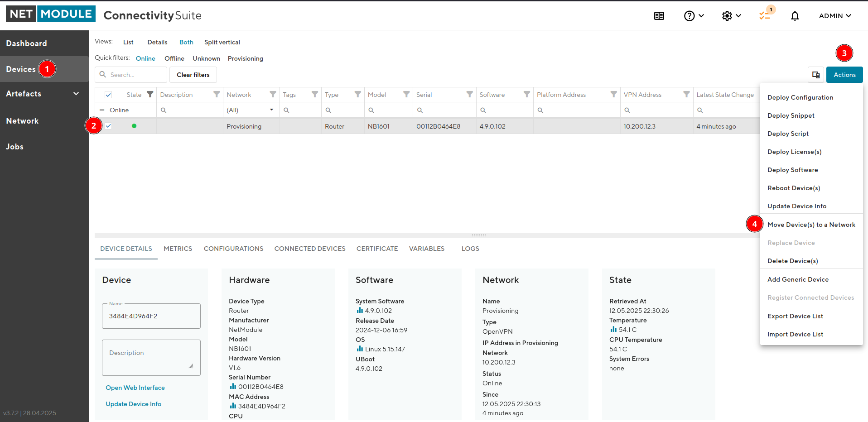Enable the Offline quick filter
This screenshot has width=868, height=422.
pyautogui.click(x=174, y=58)
